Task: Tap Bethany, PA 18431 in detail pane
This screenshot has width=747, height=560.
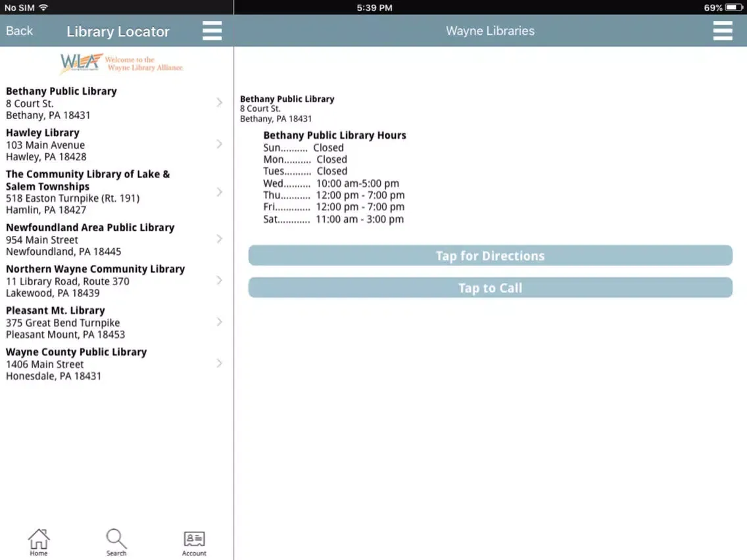Action: (276, 118)
